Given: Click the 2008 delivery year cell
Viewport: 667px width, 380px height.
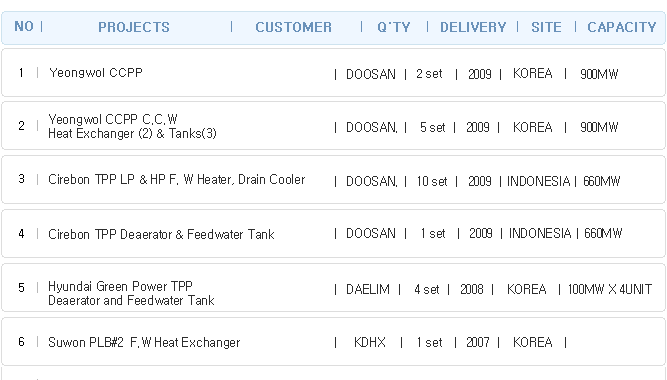Looking at the screenshot, I should [x=472, y=289].
